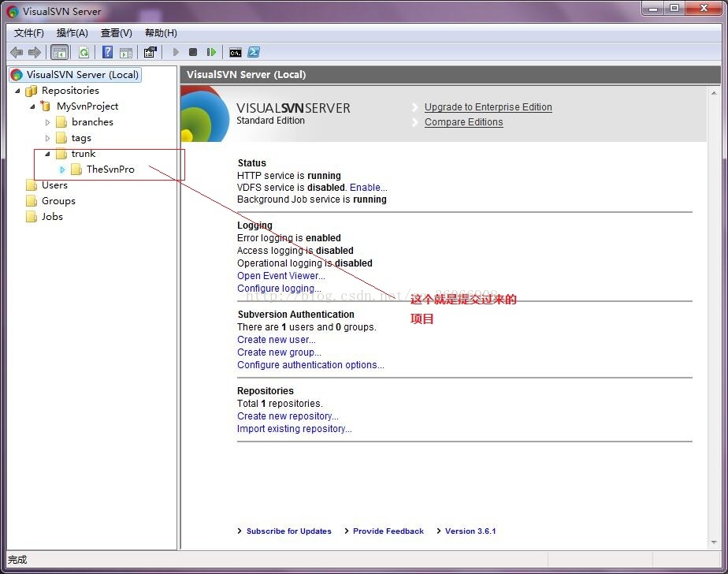Click the Start service play icon
The height and width of the screenshot is (574, 728).
(x=176, y=52)
